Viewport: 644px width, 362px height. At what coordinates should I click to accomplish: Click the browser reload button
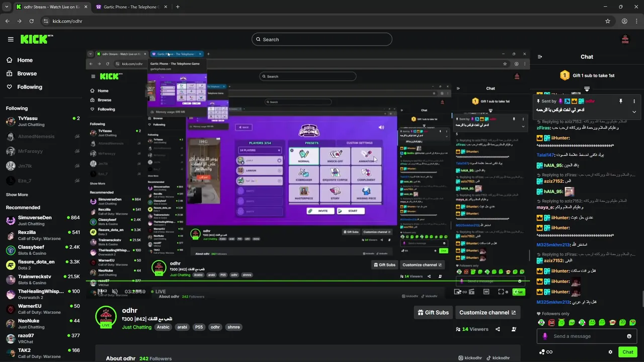point(31,21)
